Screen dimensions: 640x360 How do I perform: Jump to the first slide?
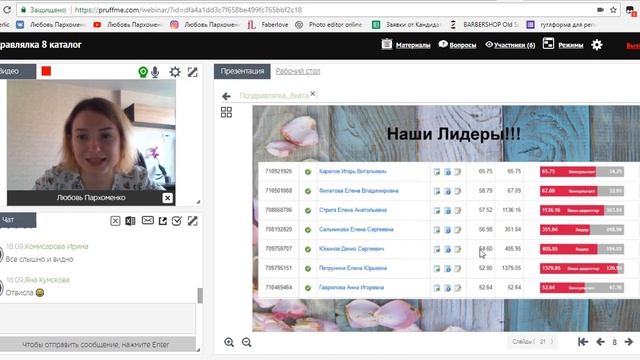[583, 342]
